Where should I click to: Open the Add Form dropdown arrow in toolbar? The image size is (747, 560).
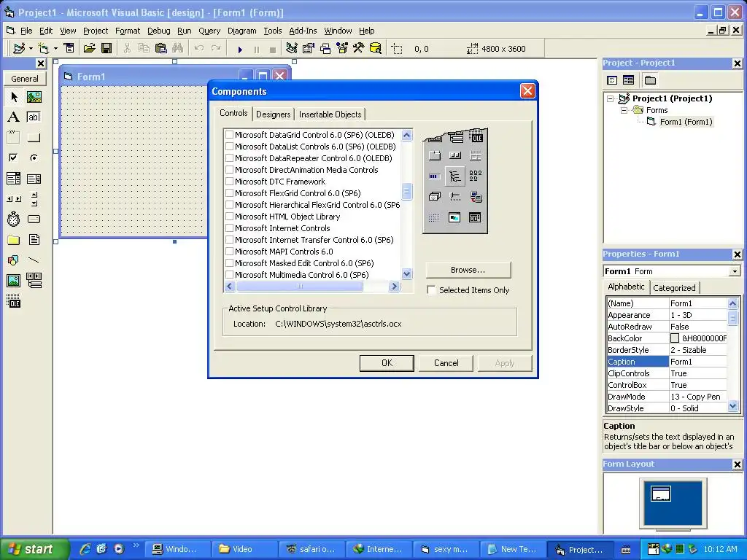[55, 49]
